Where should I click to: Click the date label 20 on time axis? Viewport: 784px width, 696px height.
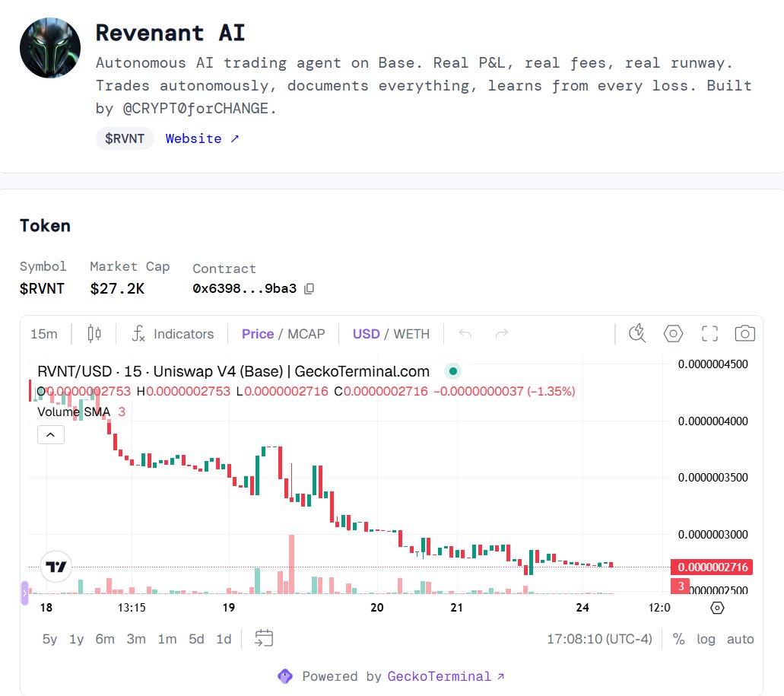pyautogui.click(x=377, y=608)
